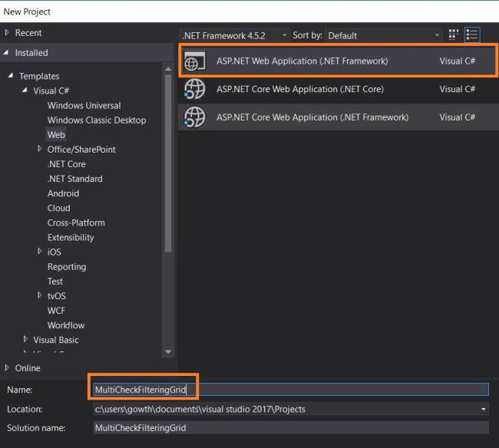Image resolution: width=499 pixels, height=448 pixels.
Task: Click the Recent section label
Action: 28,33
